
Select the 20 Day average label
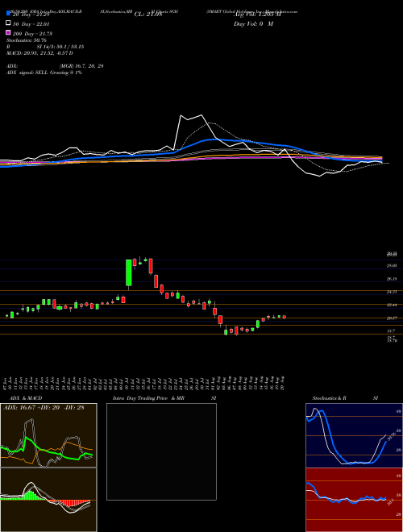31,15
